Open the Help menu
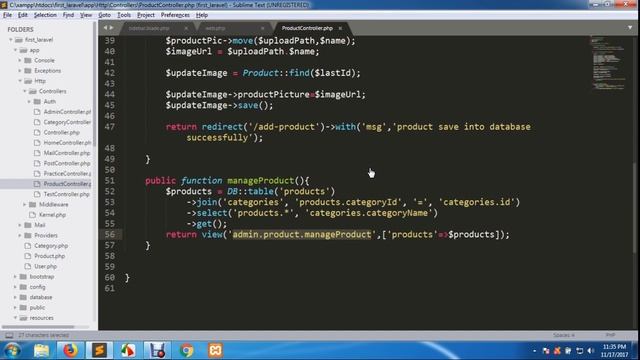640x360 pixels. pos(202,15)
